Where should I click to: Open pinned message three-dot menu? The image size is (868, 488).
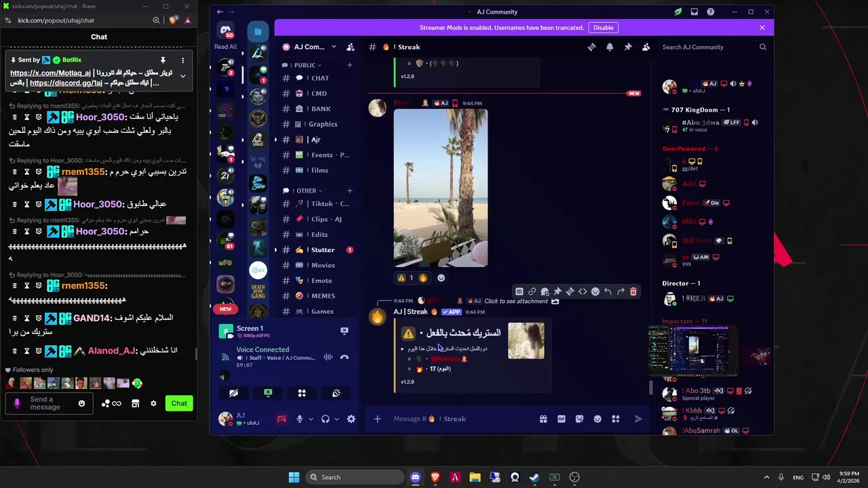(182, 60)
